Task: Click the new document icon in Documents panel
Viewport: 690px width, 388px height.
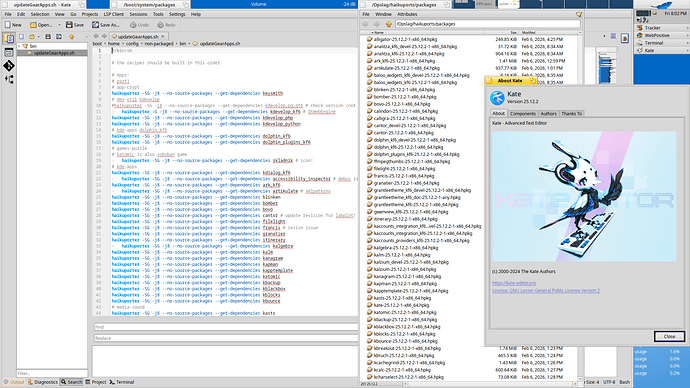Action: pyautogui.click(x=21, y=37)
